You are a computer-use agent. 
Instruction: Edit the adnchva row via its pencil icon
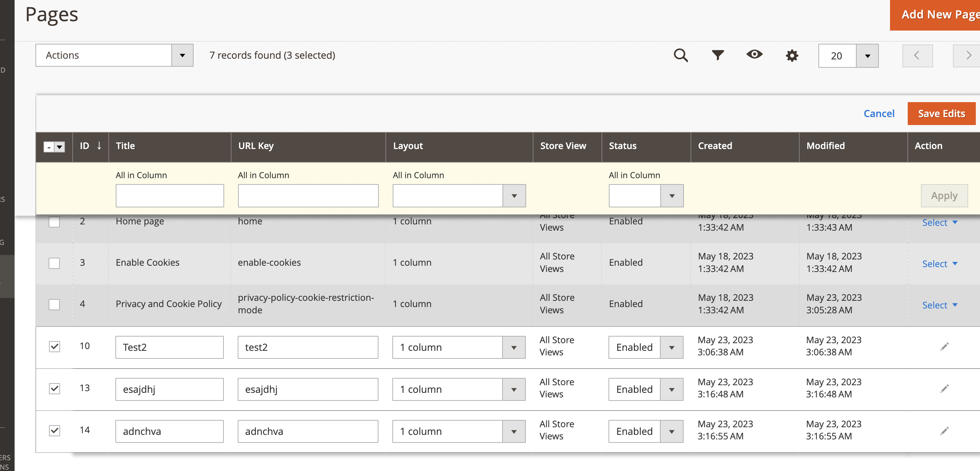click(x=945, y=431)
